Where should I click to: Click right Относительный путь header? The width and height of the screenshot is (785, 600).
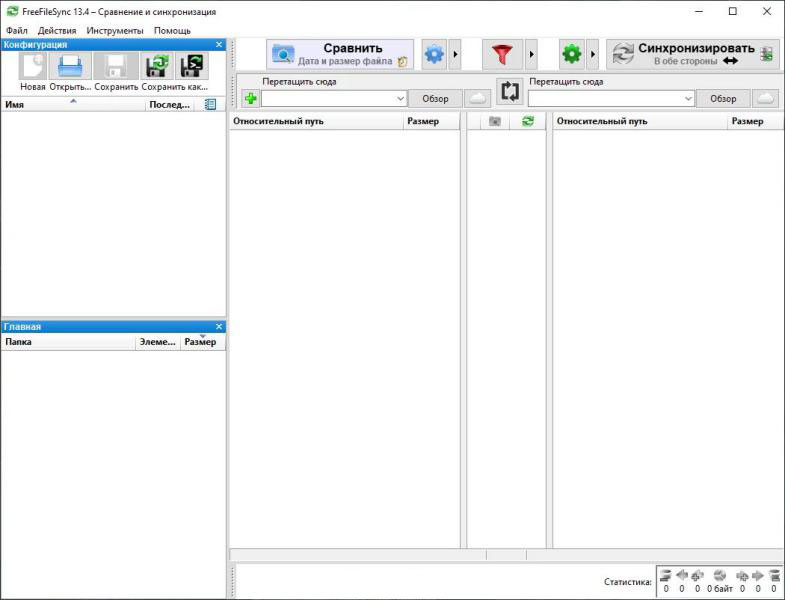click(x=640, y=121)
